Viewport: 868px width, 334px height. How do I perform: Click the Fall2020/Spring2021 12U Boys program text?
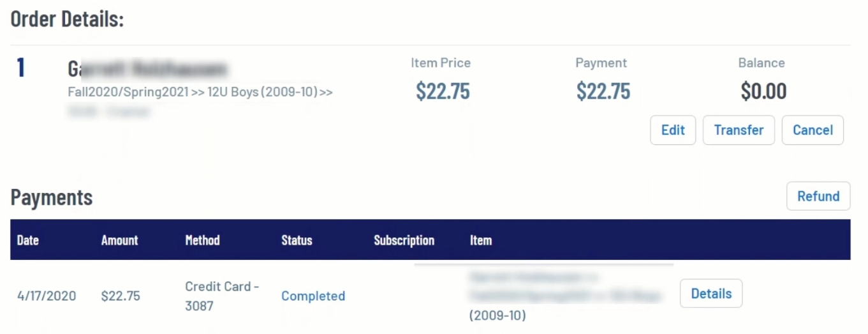200,92
